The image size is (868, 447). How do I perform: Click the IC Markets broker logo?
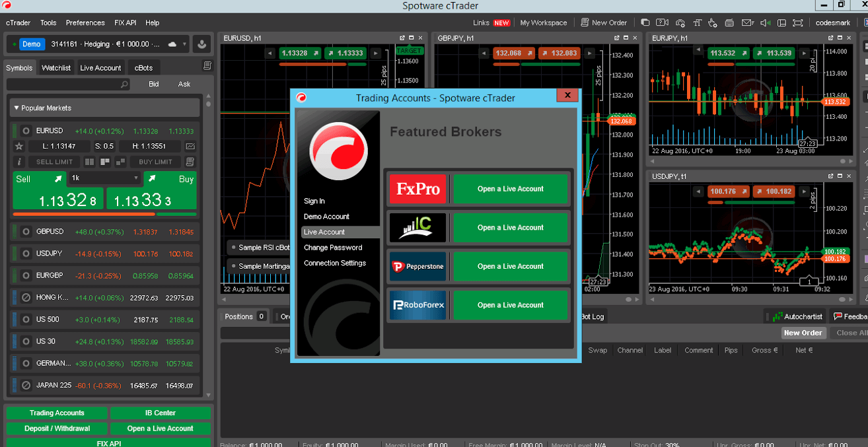[x=417, y=228]
